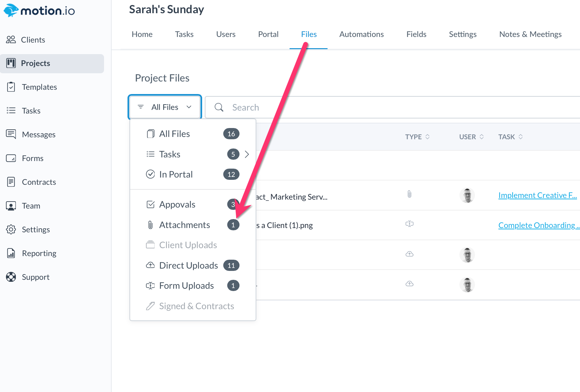Click the Messages chat icon
Image resolution: width=580 pixels, height=392 pixels.
11,134
